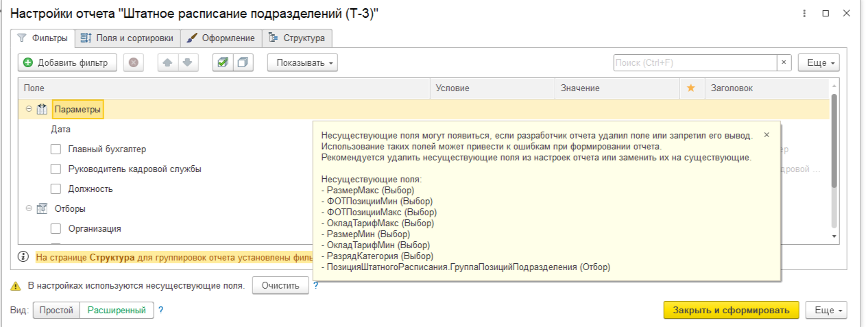Click the Заголовок column header
The width and height of the screenshot is (868, 327).
766,88
